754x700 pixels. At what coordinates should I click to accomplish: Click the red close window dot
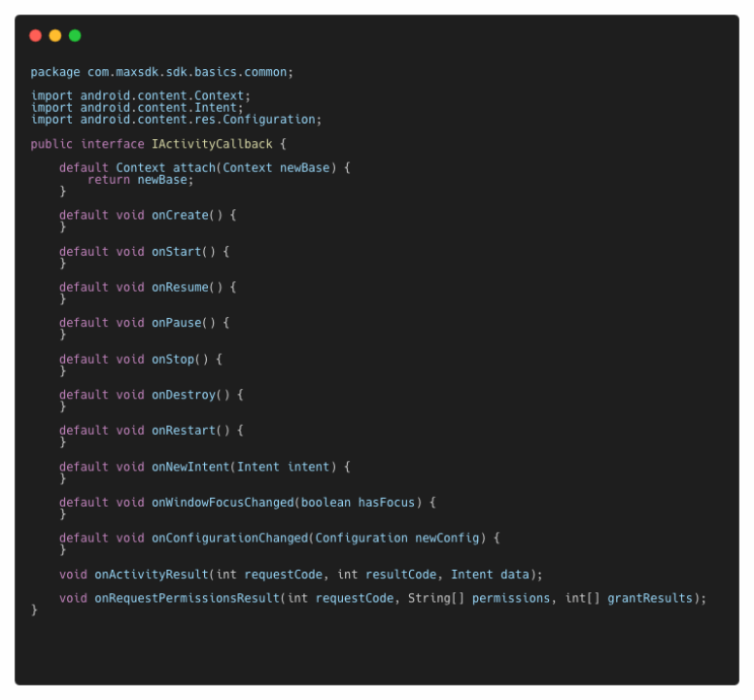pos(36,36)
